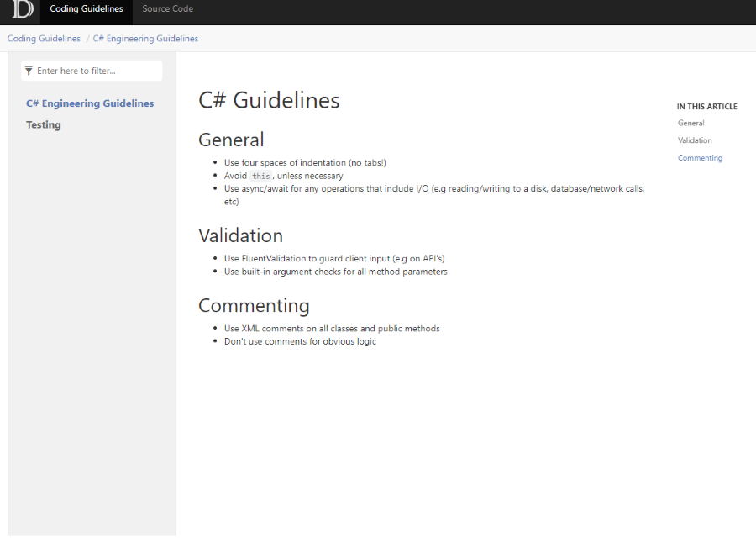Jump to General in the article outline
Image resolution: width=756 pixels, height=538 pixels.
tap(690, 124)
